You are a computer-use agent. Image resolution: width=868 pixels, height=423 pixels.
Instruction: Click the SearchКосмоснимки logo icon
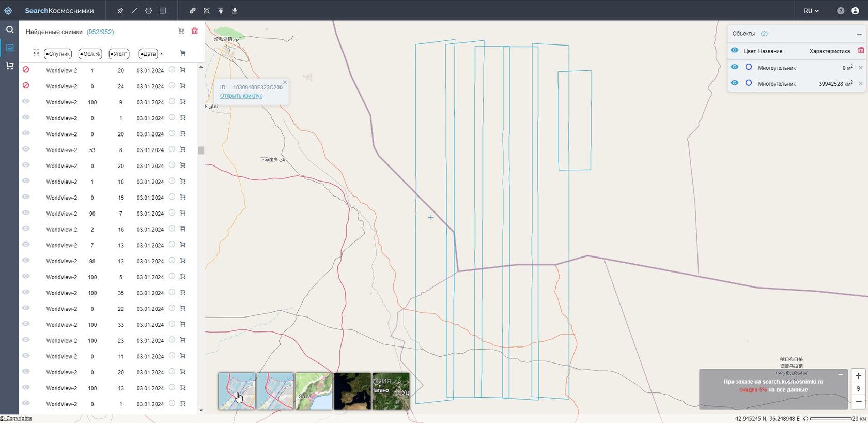8,10
